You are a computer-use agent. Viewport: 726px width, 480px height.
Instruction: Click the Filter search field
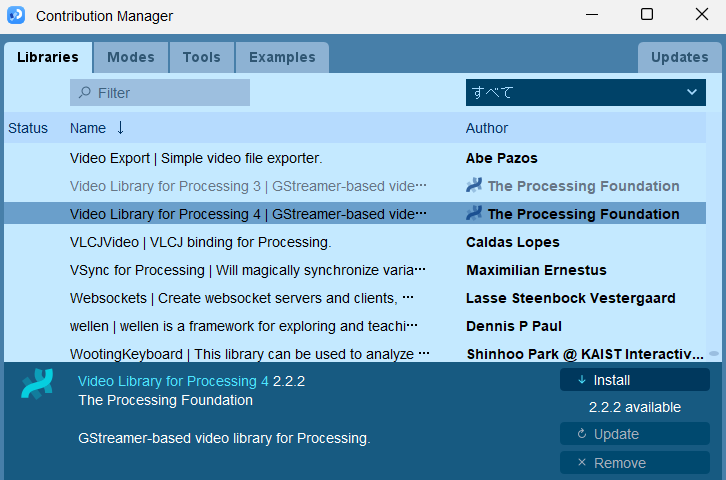(160, 93)
